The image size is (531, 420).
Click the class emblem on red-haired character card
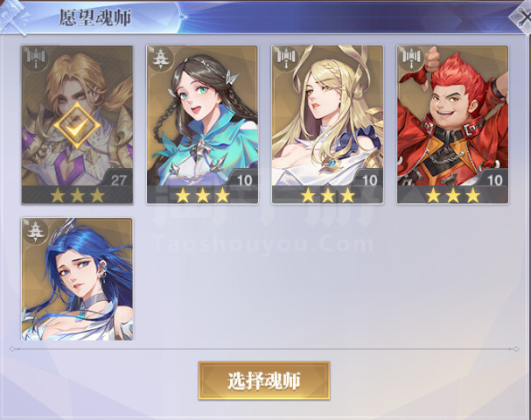click(x=411, y=59)
